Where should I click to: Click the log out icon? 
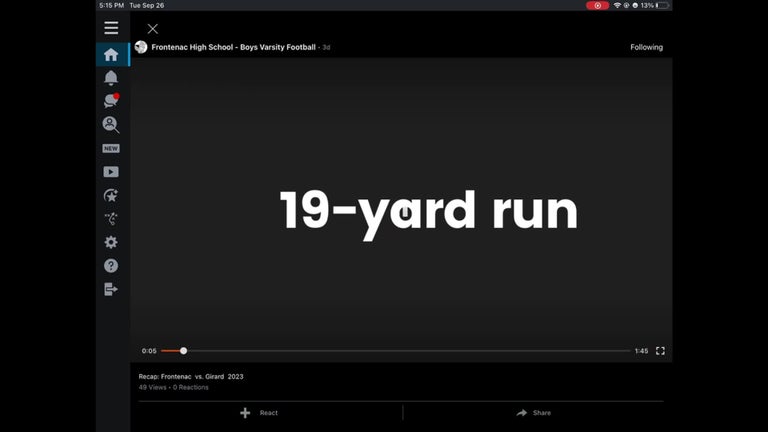(111, 289)
